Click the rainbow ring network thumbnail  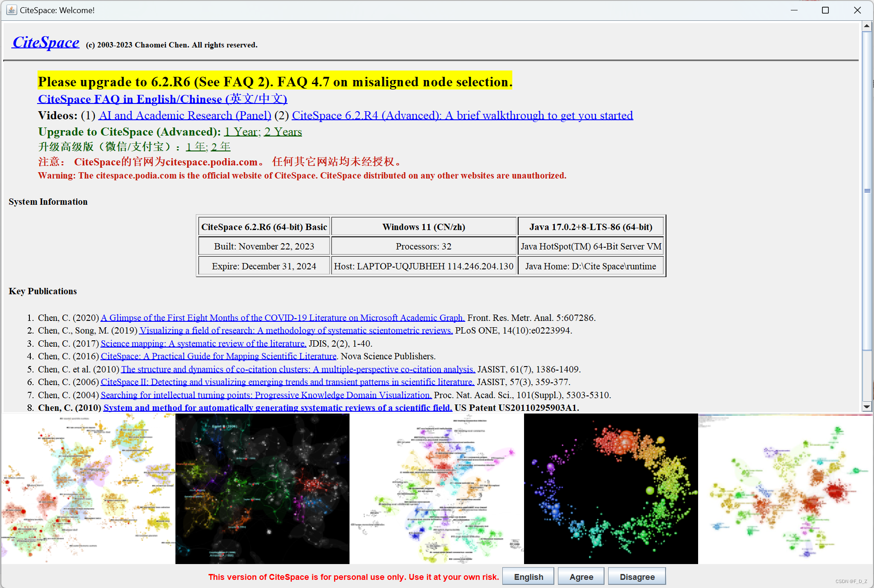(611, 489)
